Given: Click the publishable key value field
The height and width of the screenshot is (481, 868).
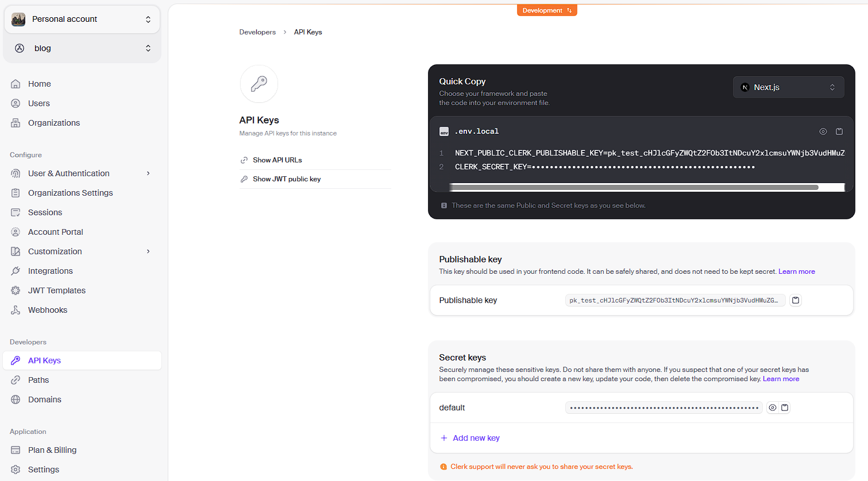Looking at the screenshot, I should tap(675, 300).
